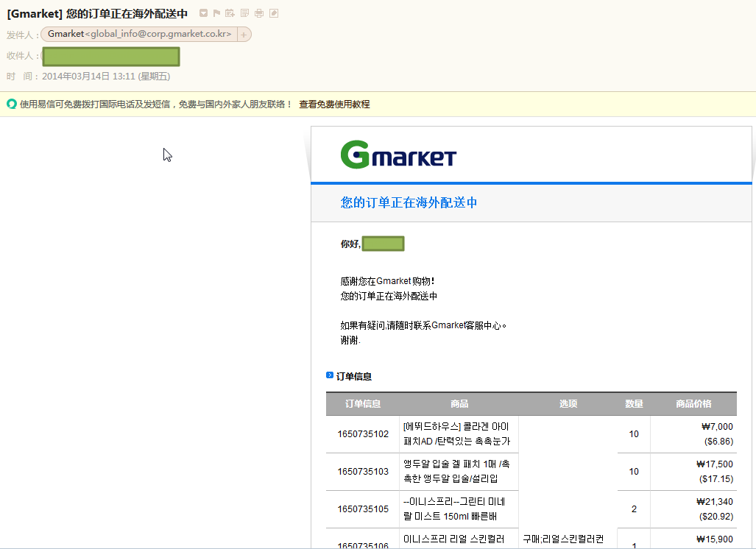Open the dropdown arrow icon beside subject
The image size is (756, 549).
click(x=203, y=13)
